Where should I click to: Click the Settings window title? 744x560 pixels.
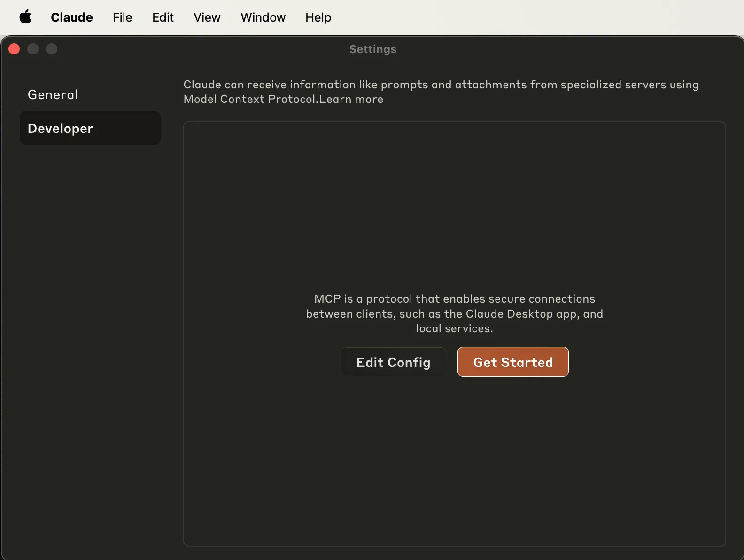pyautogui.click(x=373, y=49)
